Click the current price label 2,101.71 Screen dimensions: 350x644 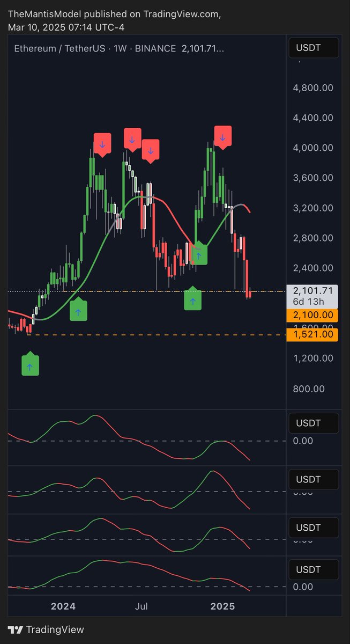(314, 290)
